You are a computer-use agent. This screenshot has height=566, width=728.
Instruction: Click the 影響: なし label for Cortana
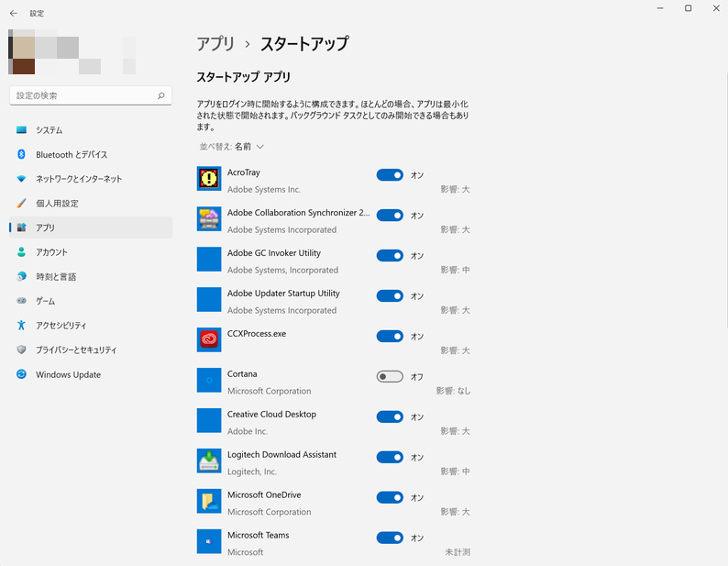click(x=453, y=391)
